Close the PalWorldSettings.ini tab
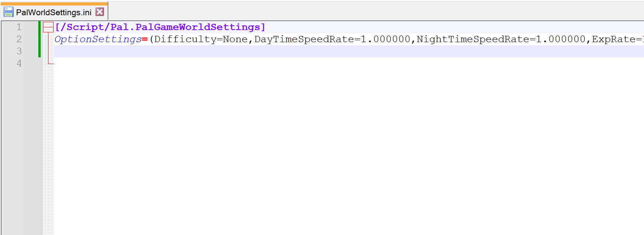 pos(100,12)
